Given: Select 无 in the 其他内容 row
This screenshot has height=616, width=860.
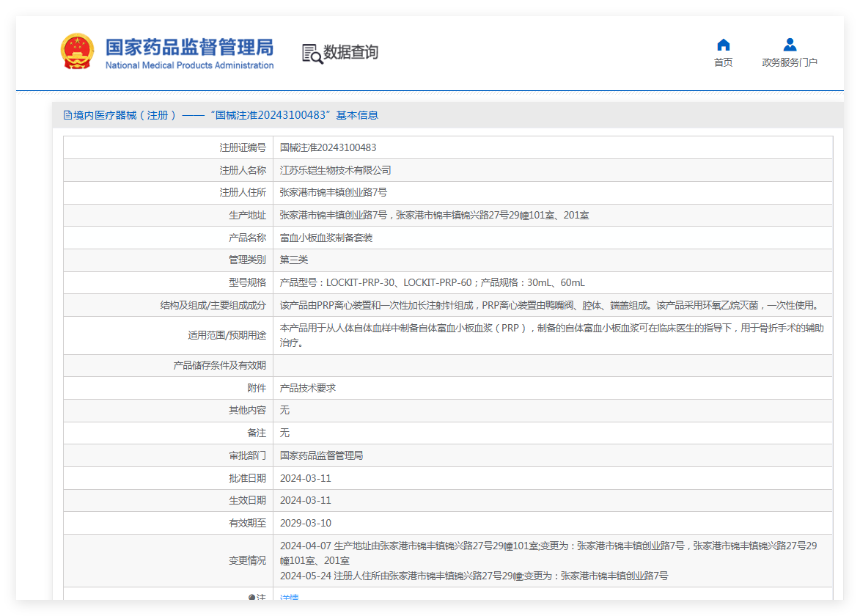Looking at the screenshot, I should (x=284, y=411).
